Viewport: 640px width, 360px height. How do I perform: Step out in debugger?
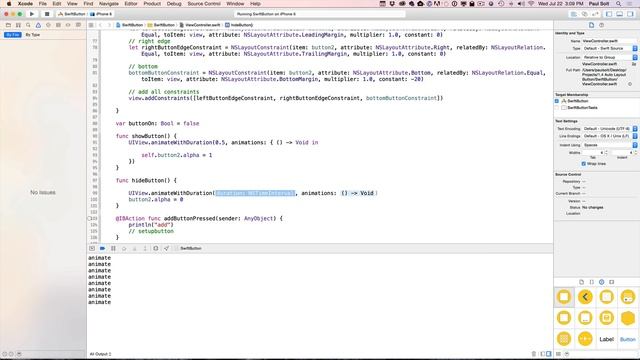pos(145,248)
